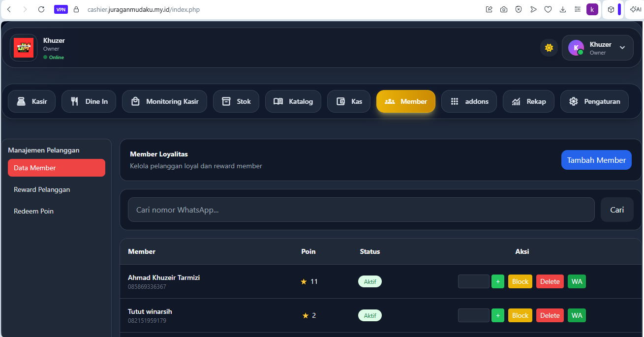Click the Status column header
The height and width of the screenshot is (337, 644).
370,251
